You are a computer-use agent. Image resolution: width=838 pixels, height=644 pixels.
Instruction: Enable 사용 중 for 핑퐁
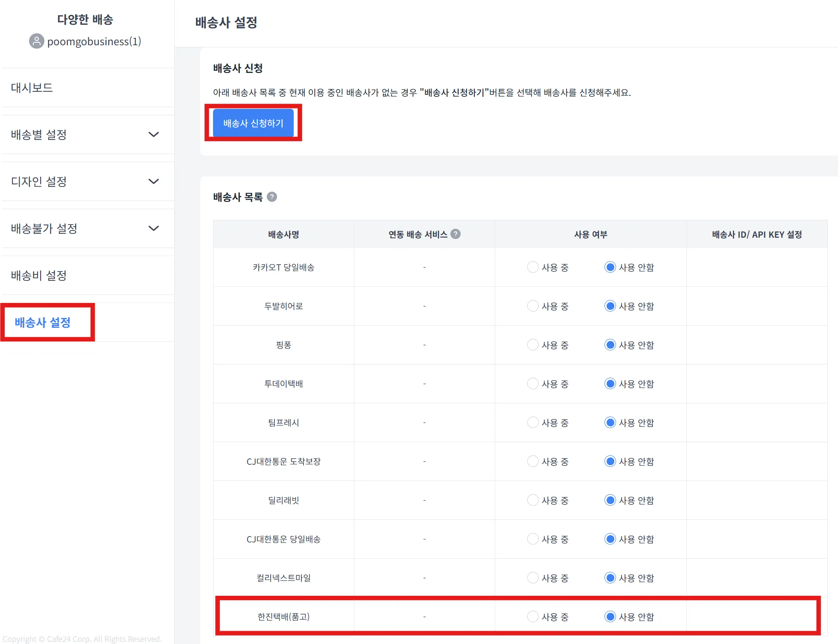[532, 345]
